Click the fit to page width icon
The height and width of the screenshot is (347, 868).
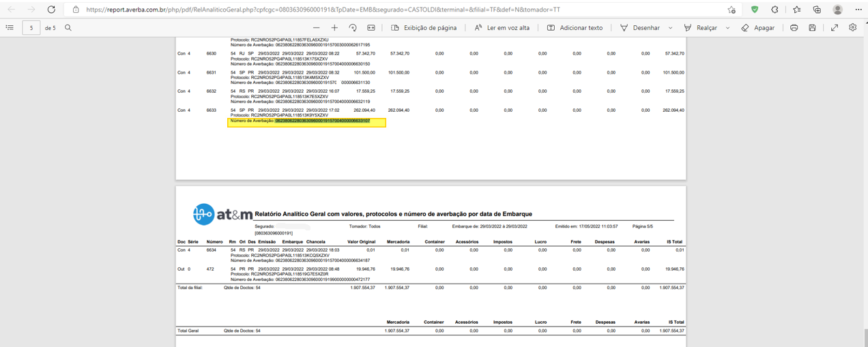pyautogui.click(x=371, y=28)
